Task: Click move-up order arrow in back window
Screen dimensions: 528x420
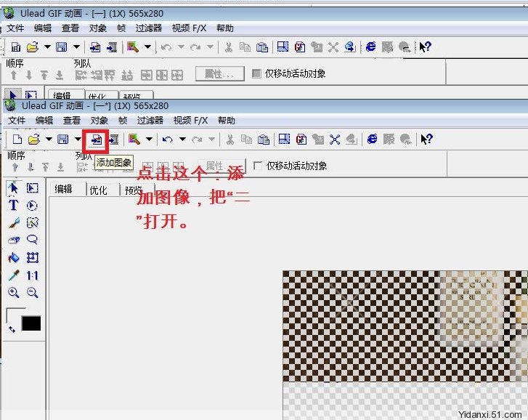Action: pos(14,75)
